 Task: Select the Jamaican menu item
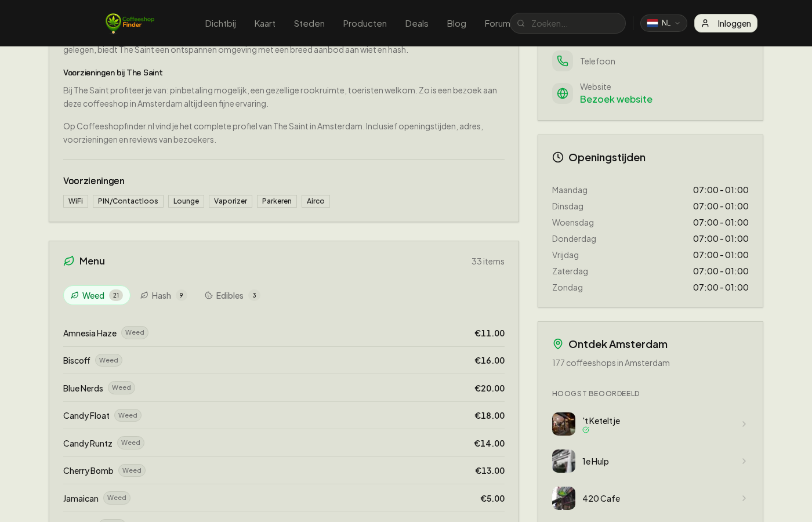pos(284,498)
